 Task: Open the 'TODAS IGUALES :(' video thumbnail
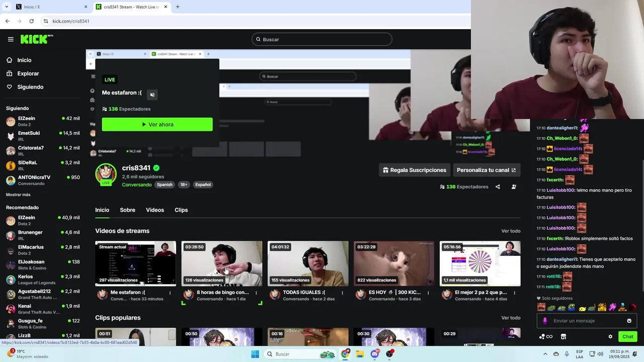tap(308, 263)
